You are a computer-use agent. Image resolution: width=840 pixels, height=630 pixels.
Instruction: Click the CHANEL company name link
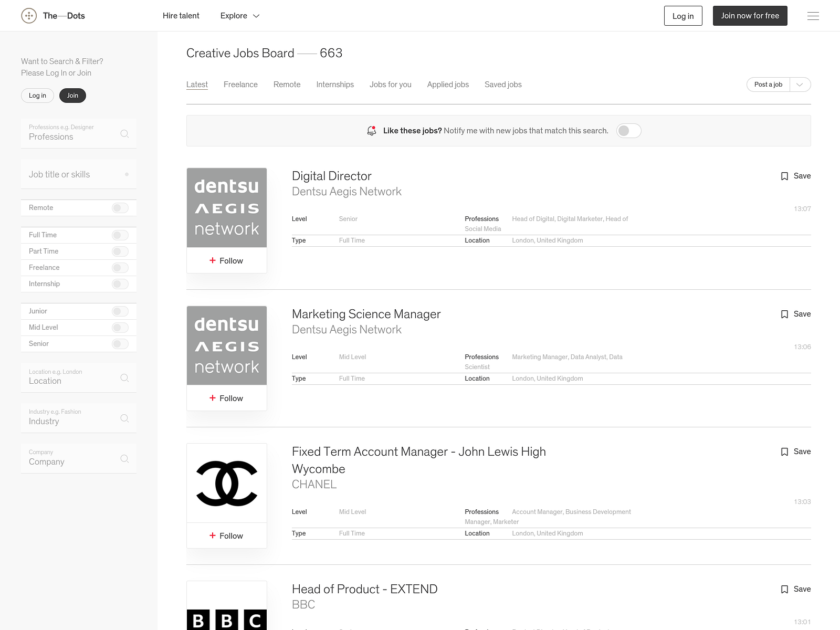[314, 485]
